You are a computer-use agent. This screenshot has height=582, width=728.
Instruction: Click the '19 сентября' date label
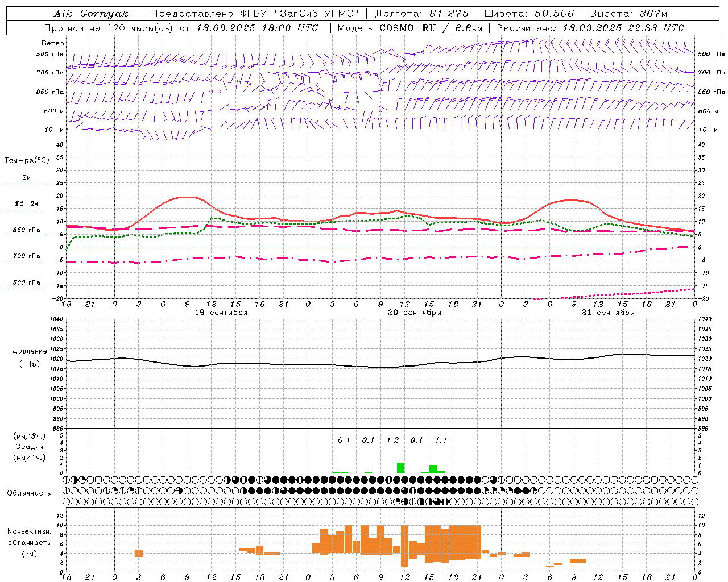(221, 313)
